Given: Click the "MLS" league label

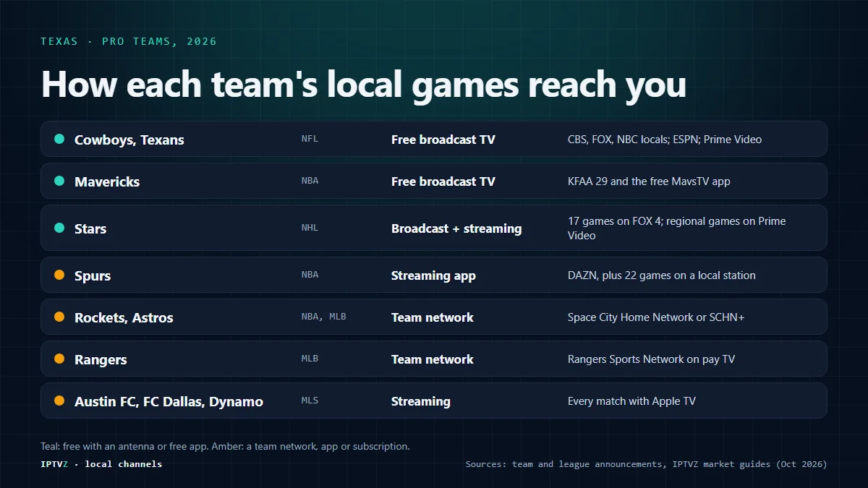Looking at the screenshot, I should click(310, 401).
